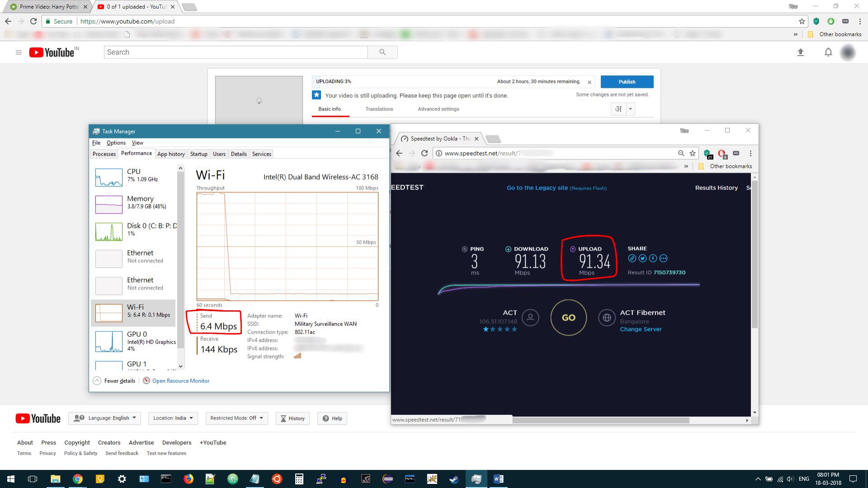Screen dimensions: 868x488
Task: Share the Speedtest result on Facebook
Action: (x=653, y=258)
